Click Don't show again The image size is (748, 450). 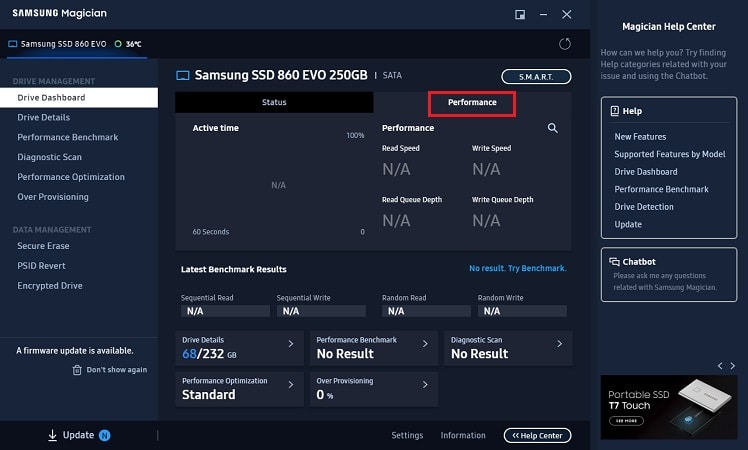click(116, 370)
